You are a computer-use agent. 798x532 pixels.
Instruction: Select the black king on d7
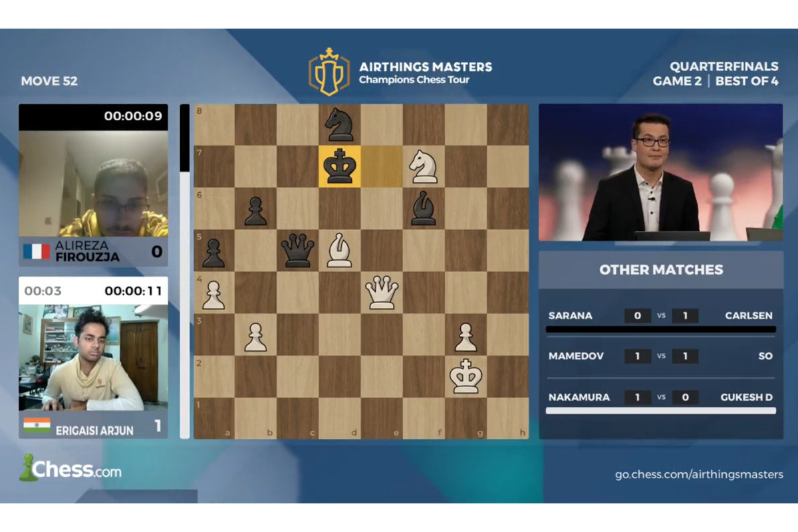point(340,166)
